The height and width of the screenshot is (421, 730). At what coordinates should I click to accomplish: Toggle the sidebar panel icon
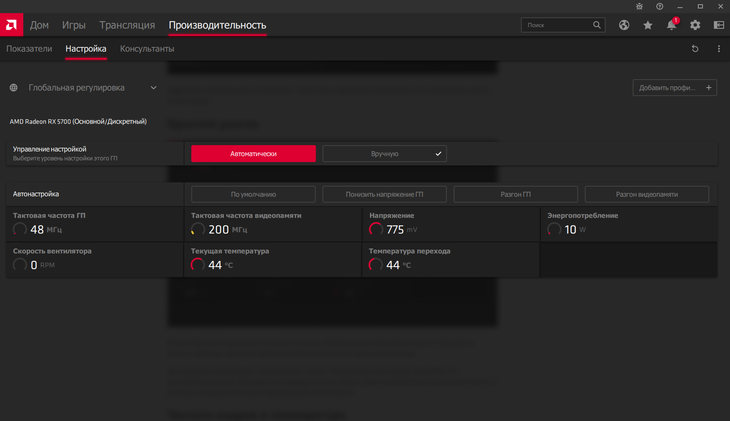[x=719, y=25]
